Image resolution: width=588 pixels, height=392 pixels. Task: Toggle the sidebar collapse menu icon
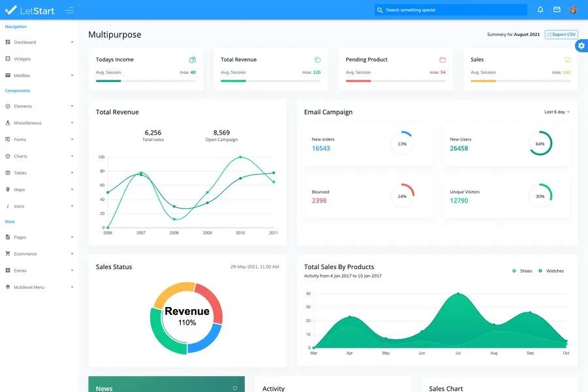point(69,10)
